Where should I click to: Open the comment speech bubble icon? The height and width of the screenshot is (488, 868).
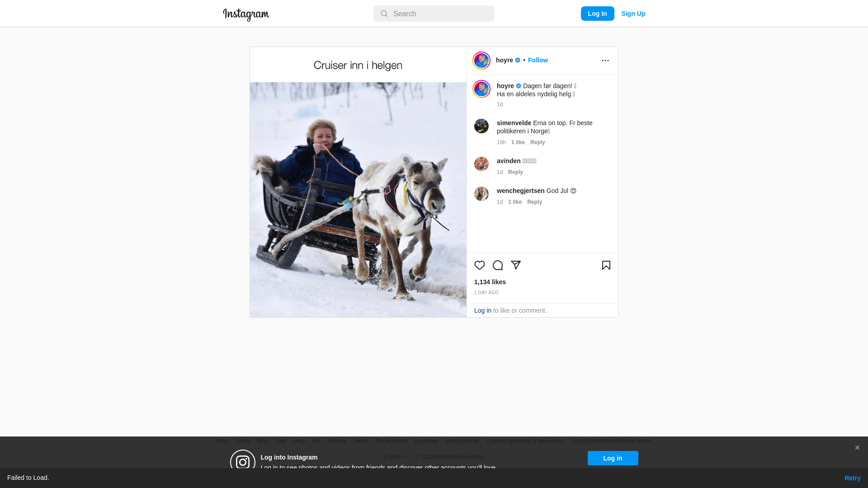[498, 265]
